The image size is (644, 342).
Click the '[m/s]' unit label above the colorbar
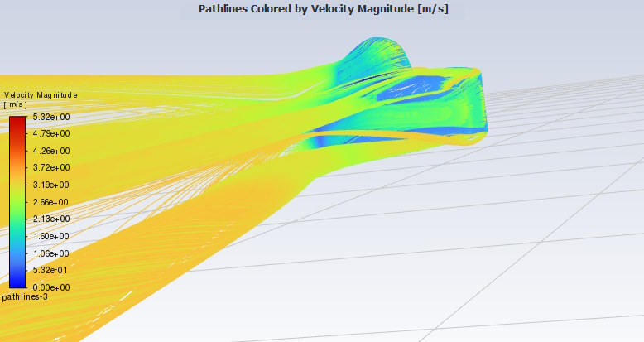coord(17,105)
